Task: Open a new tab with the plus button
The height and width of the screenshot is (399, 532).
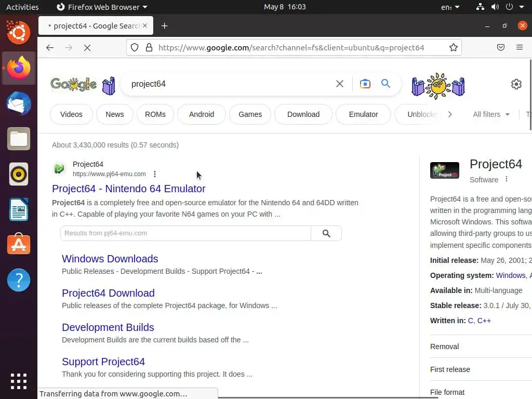Action: click(x=165, y=26)
